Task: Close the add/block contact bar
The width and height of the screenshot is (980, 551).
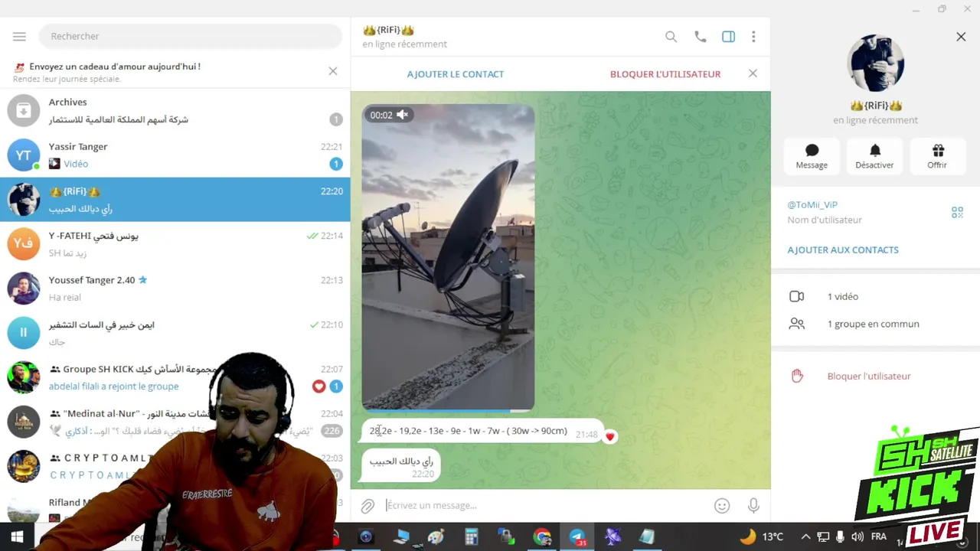Action: [753, 73]
